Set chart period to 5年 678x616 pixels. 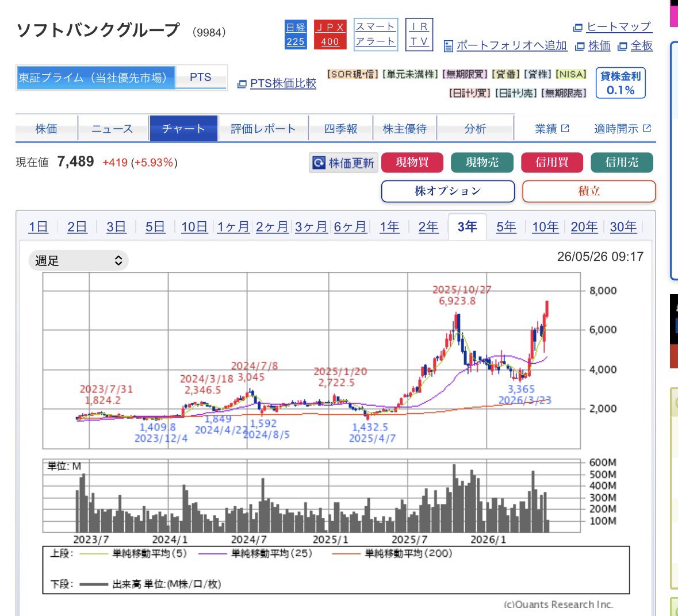(506, 227)
